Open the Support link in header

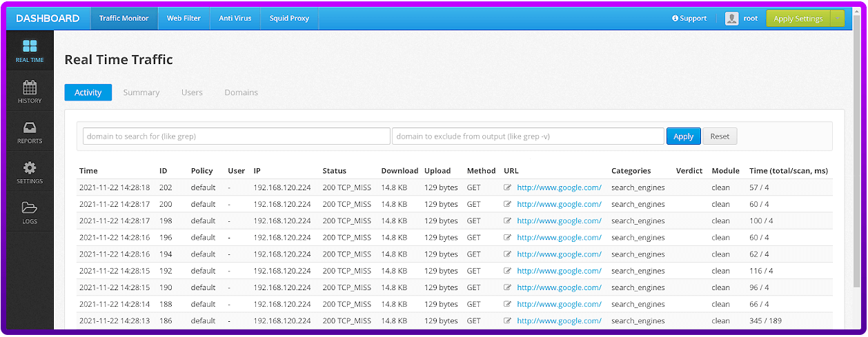pyautogui.click(x=689, y=19)
